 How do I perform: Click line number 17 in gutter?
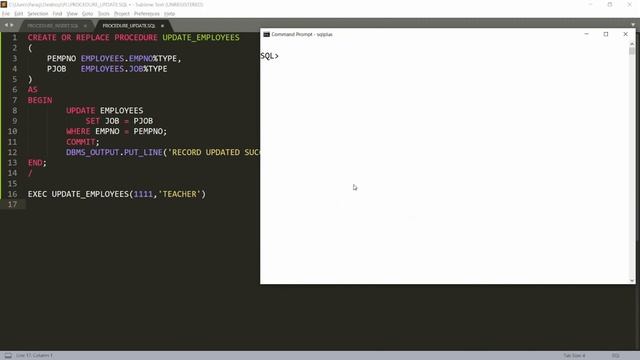click(12, 204)
